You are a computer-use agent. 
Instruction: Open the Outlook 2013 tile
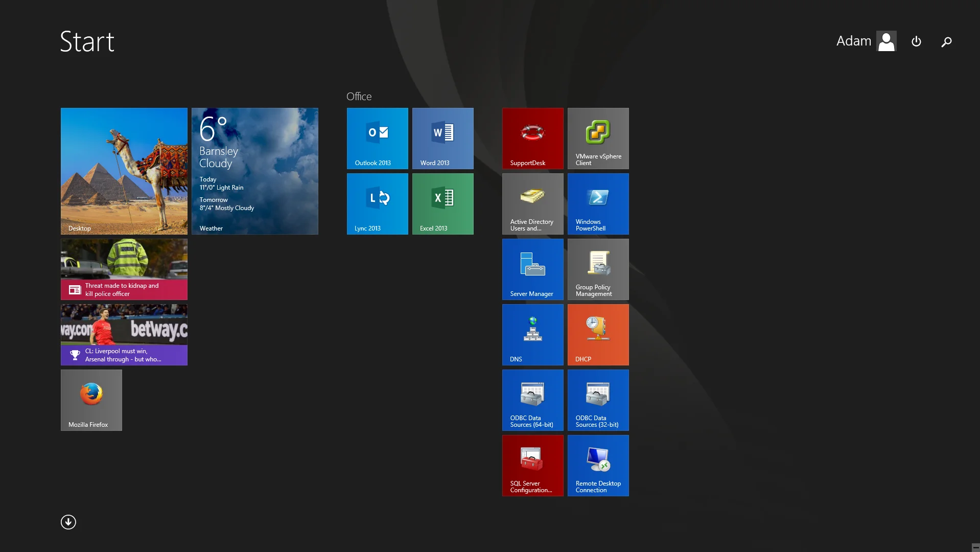[x=377, y=138]
